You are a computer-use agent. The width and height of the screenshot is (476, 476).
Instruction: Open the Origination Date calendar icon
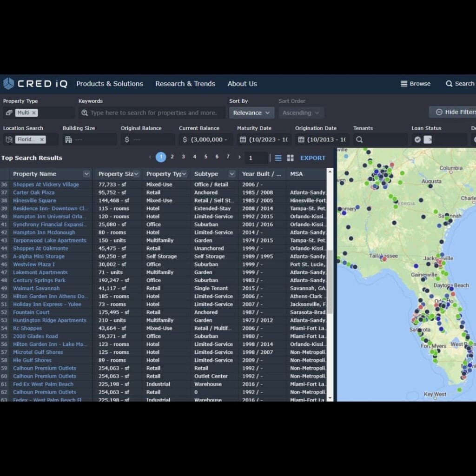pos(302,139)
